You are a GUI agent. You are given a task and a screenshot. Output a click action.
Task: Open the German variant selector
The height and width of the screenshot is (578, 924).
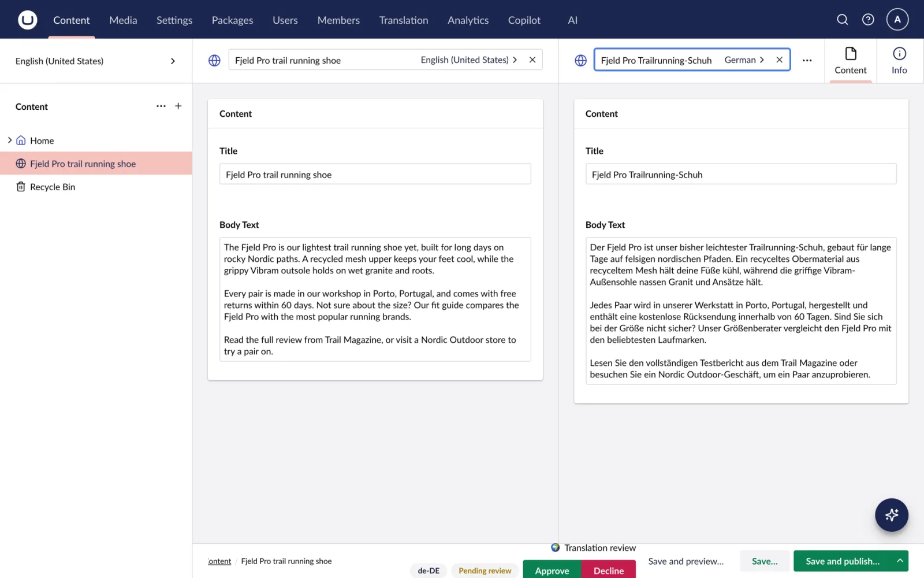744,60
